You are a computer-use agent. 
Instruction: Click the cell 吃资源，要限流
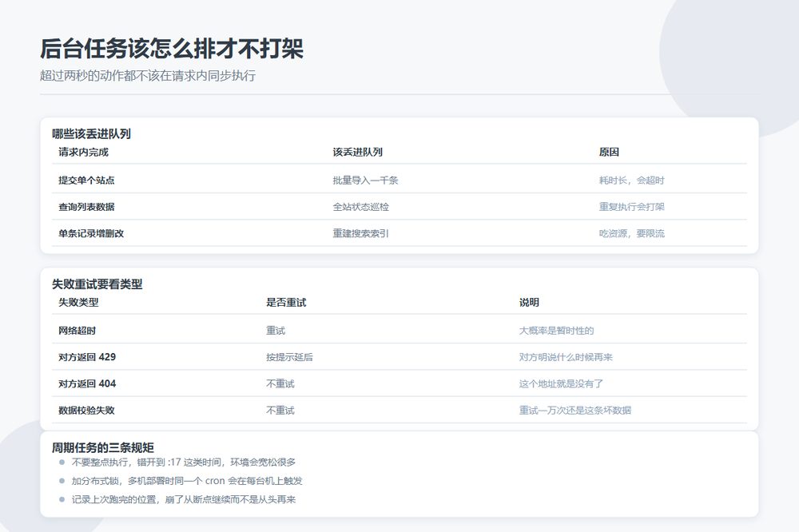632,233
